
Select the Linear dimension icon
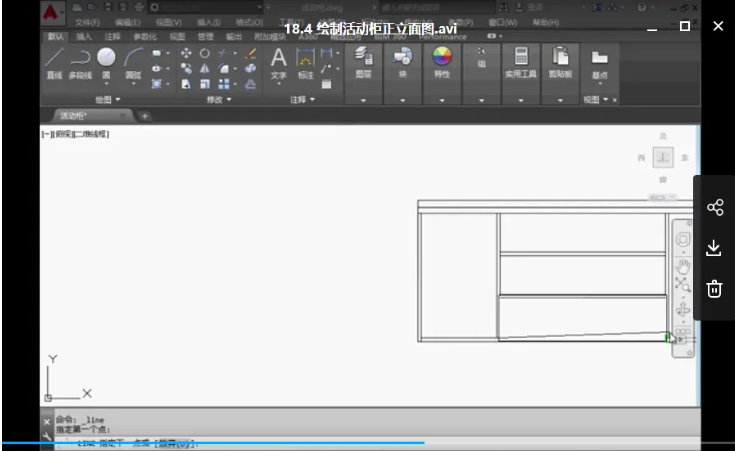point(327,53)
